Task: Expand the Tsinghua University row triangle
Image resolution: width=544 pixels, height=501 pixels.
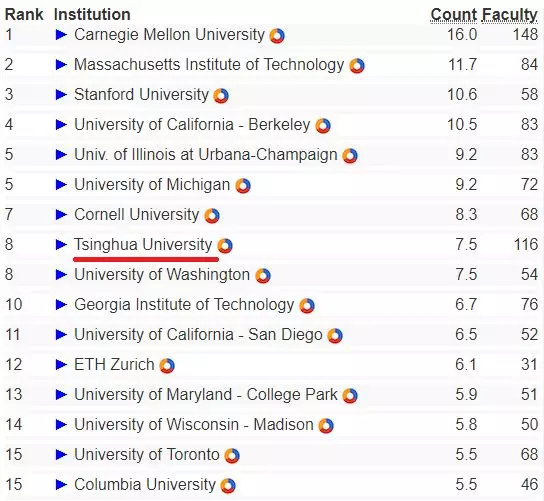Action: [x=61, y=244]
